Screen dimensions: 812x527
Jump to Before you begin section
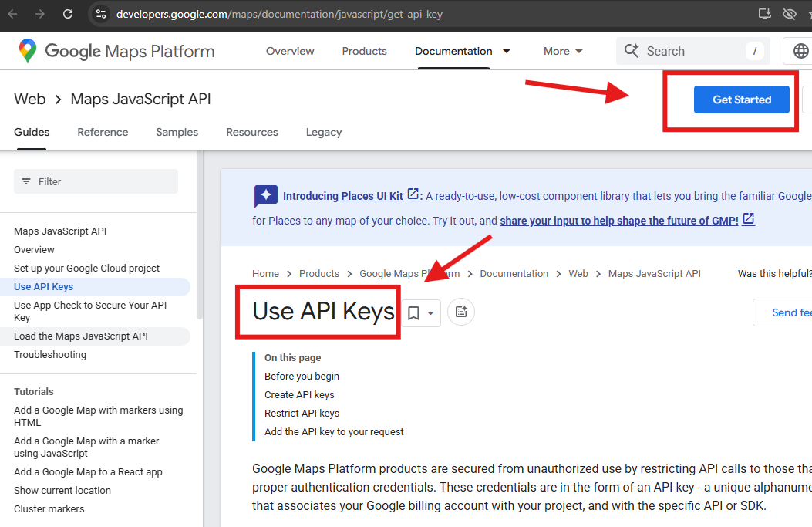pyautogui.click(x=302, y=377)
